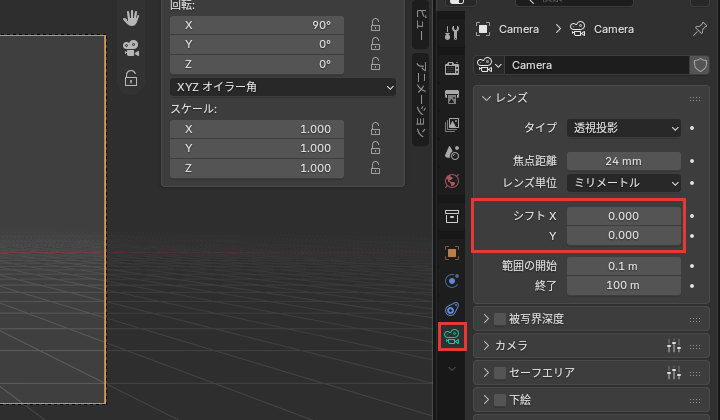The width and height of the screenshot is (720, 420).
Task: Animate 焦点距離 property dot
Action: click(692, 161)
